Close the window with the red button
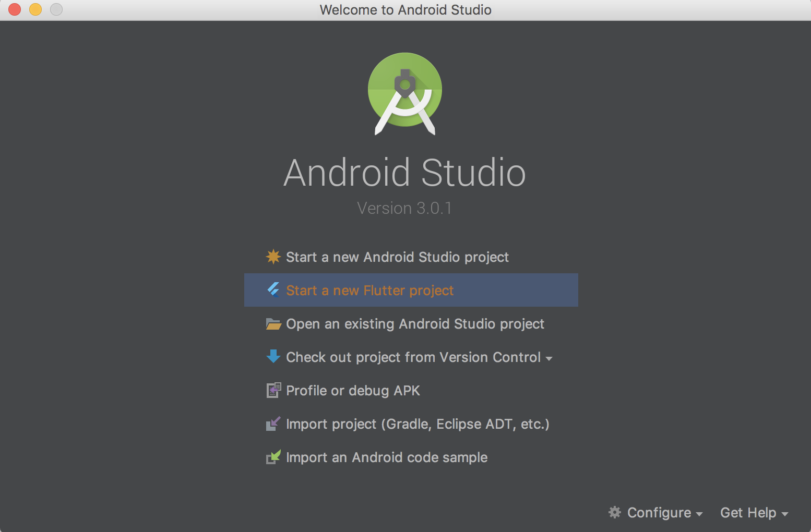The height and width of the screenshot is (532, 811). tap(15, 9)
